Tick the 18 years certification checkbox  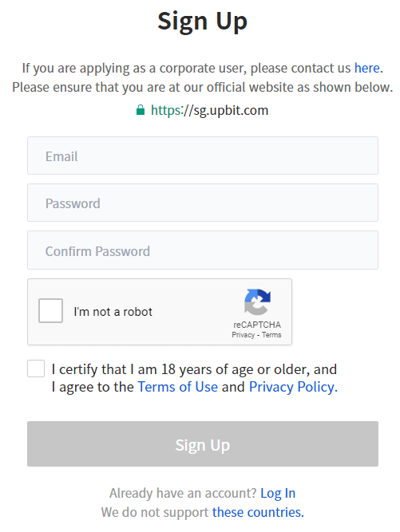tap(36, 368)
